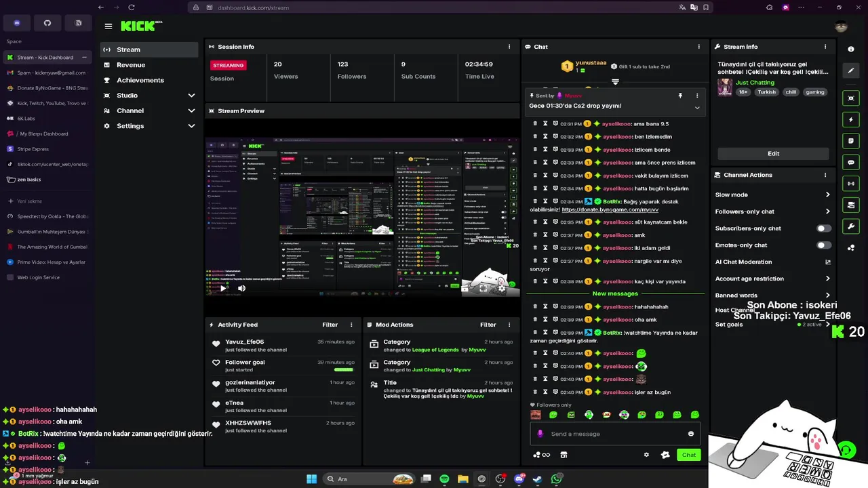Go to Stream in sidebar
868x488 pixels.
[x=149, y=49]
